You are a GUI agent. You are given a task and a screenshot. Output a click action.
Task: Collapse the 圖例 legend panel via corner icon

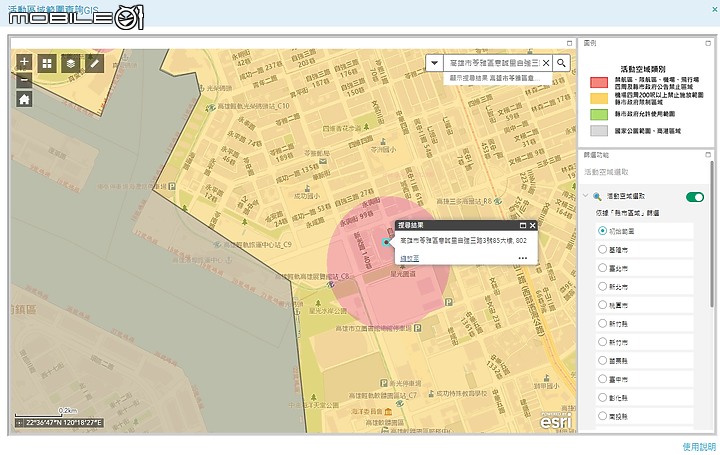pos(708,43)
